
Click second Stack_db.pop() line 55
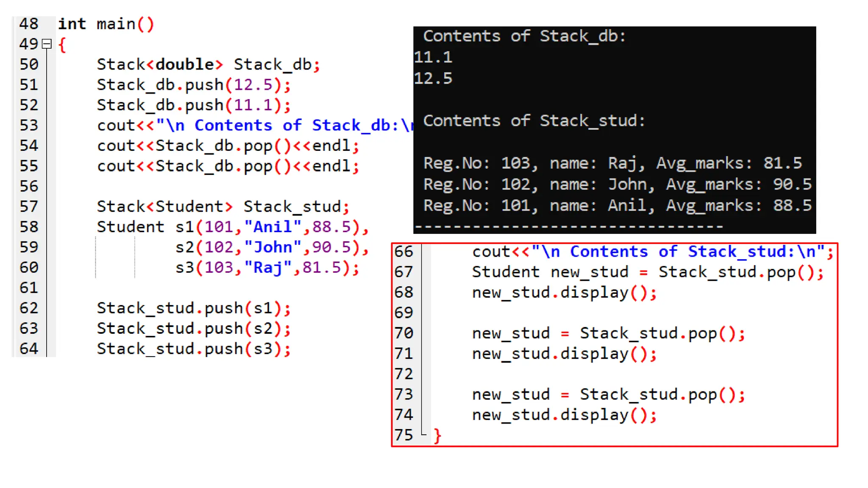228,166
